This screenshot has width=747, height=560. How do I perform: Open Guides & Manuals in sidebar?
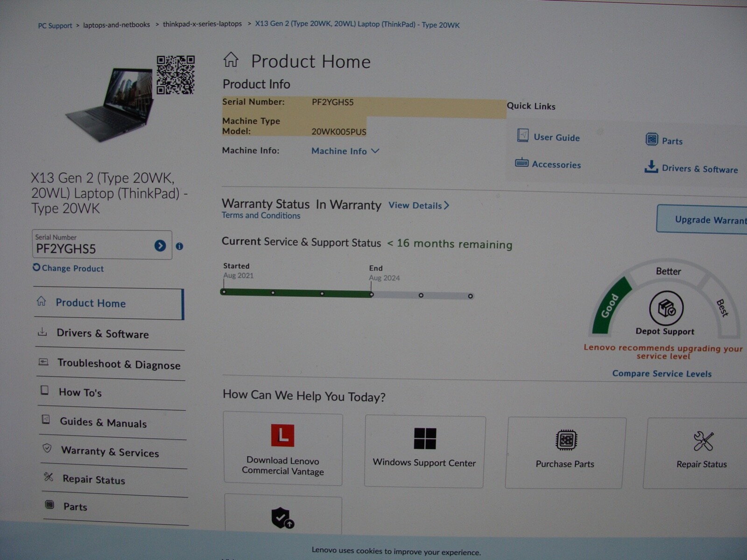click(x=113, y=423)
